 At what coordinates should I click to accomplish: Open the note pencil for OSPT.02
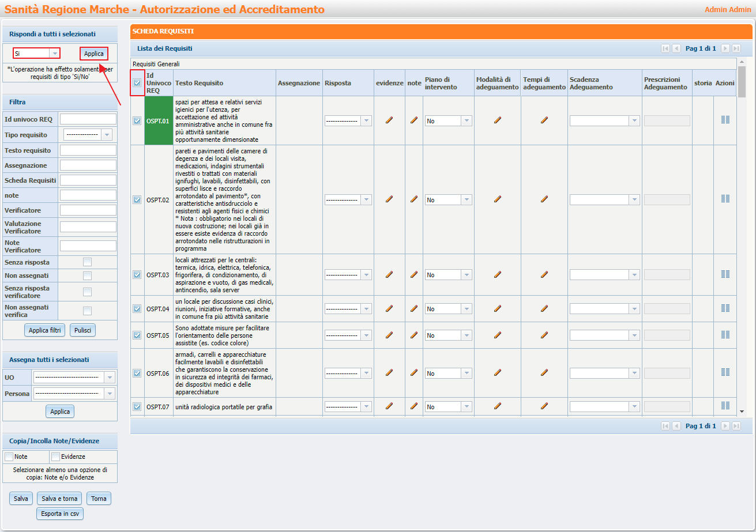tap(414, 199)
